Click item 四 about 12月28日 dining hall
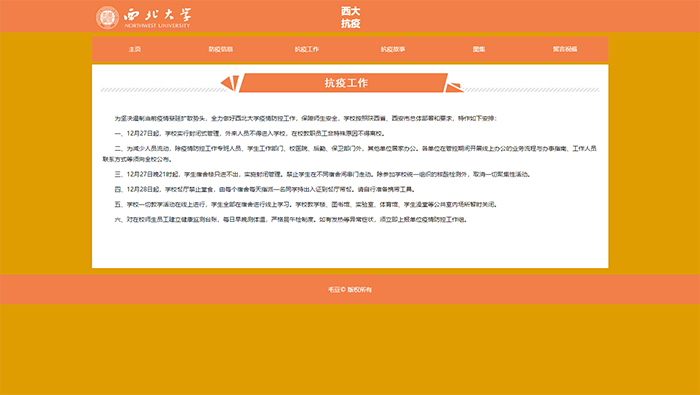Viewport: 700px width, 395px height. point(265,189)
